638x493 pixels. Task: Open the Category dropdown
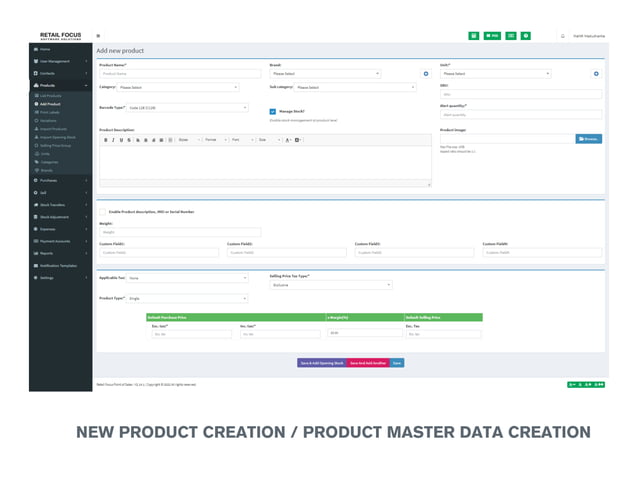point(178,87)
